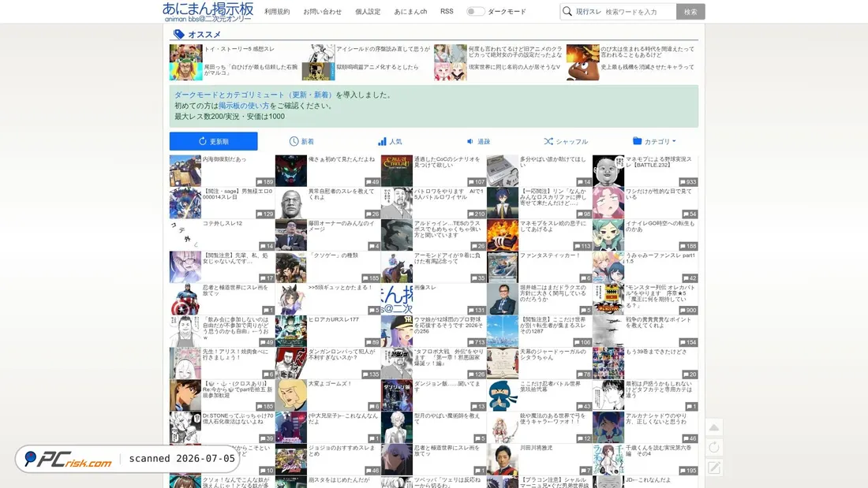This screenshot has width=868, height=488.
Task: Click the flaming fist thumbnail for マネモブをスレ絵の息子 thread
Action: [x=502, y=235]
